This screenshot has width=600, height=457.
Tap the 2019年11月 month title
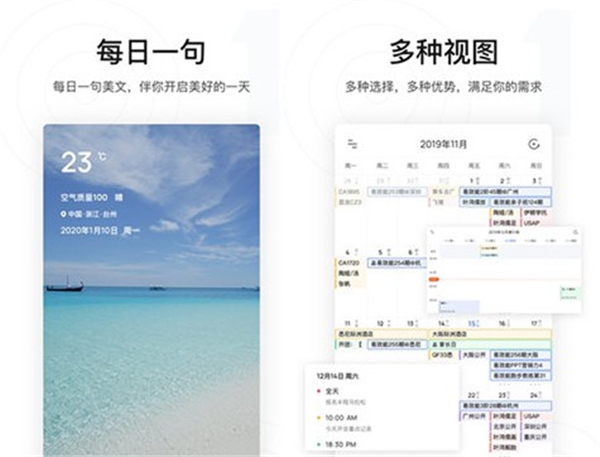pos(443,144)
